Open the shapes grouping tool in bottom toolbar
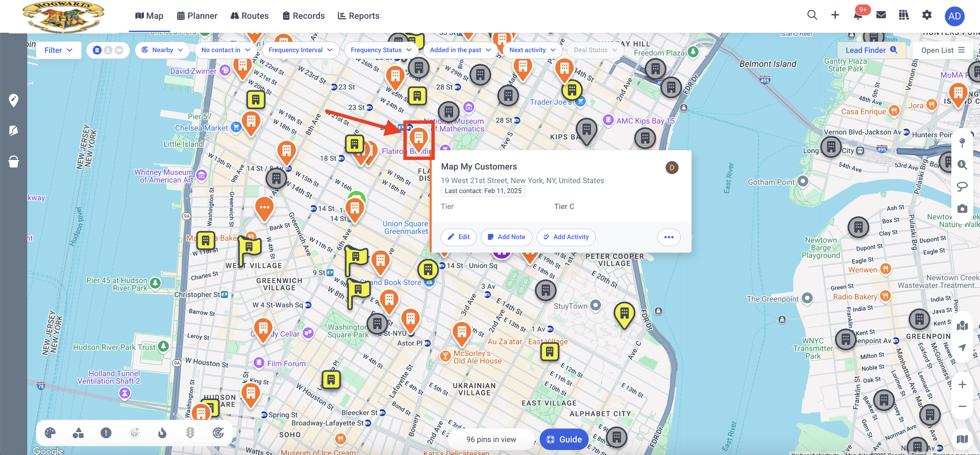This screenshot has height=455, width=980. (78, 432)
